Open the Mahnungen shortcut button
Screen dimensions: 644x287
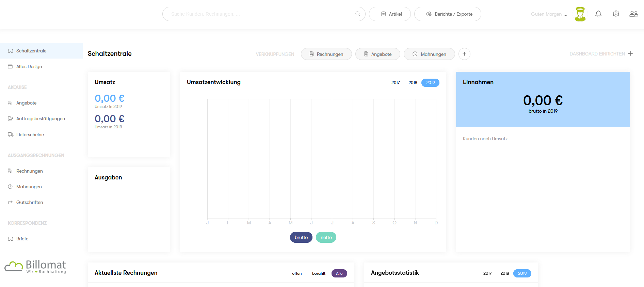coord(429,54)
